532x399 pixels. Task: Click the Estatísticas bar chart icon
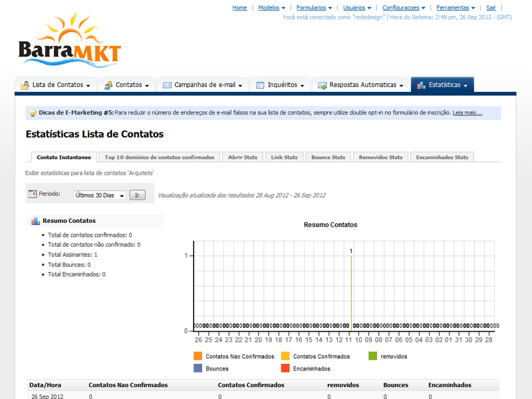coord(422,85)
